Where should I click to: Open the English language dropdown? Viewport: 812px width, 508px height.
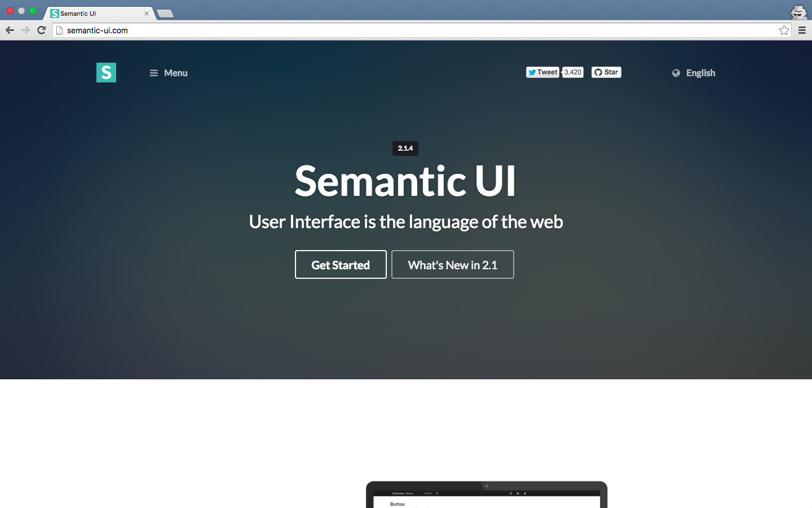point(694,73)
